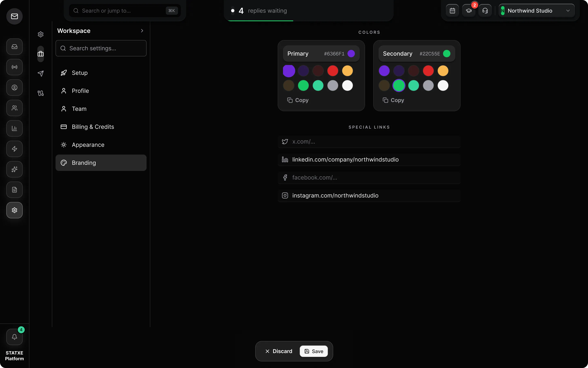The image size is (588, 368).
Task: Open the sparkles AI icon in sidebar
Action: coord(14,169)
